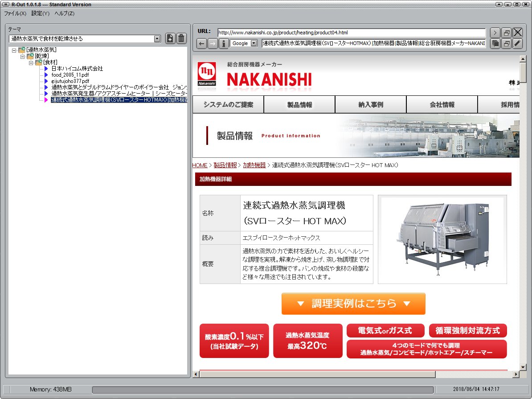The width and height of the screenshot is (532, 399).
Task: Click the [過熱水蒸気] root folder label
Action: tap(41, 50)
